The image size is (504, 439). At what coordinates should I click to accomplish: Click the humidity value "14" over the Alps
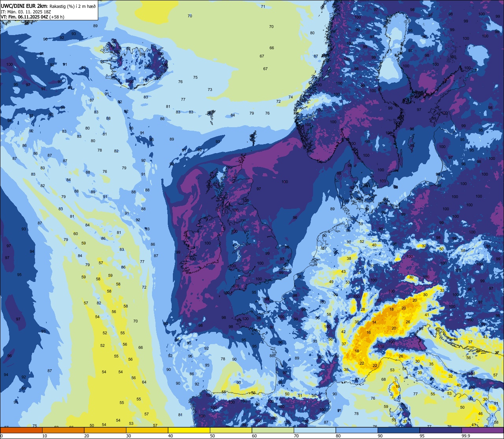coord(374,322)
